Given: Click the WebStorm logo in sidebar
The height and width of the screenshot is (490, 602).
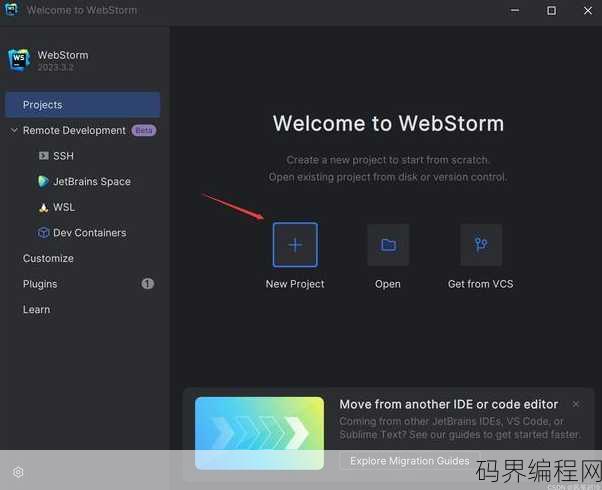Looking at the screenshot, I should pos(19,60).
